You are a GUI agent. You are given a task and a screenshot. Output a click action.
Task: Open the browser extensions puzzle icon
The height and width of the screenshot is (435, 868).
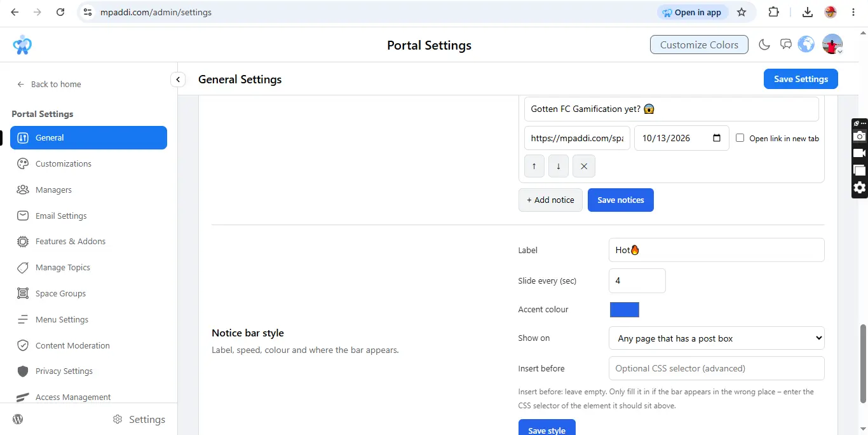point(773,12)
